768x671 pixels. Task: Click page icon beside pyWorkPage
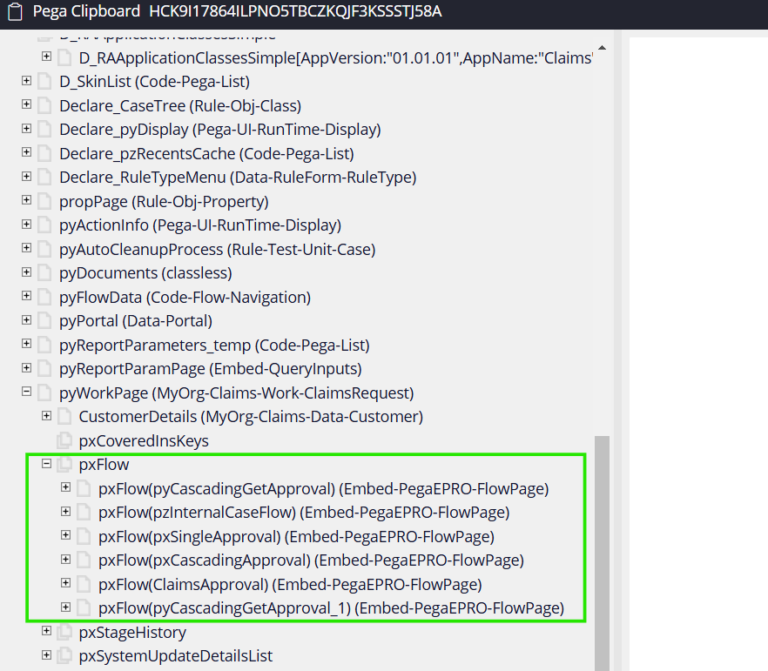coord(45,392)
